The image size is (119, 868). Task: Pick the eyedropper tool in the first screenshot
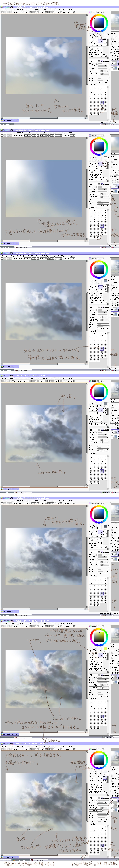click(x=100, y=37)
